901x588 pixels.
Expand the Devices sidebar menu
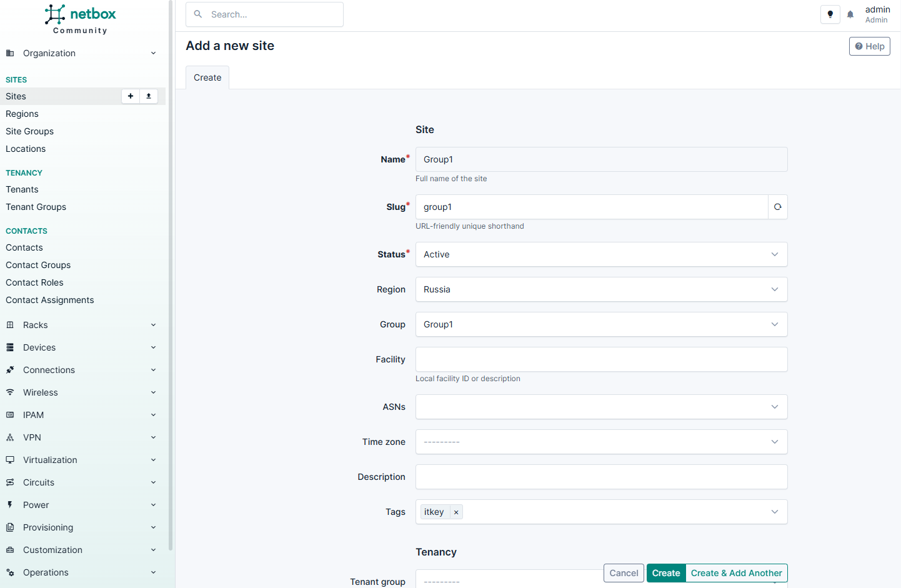point(80,347)
